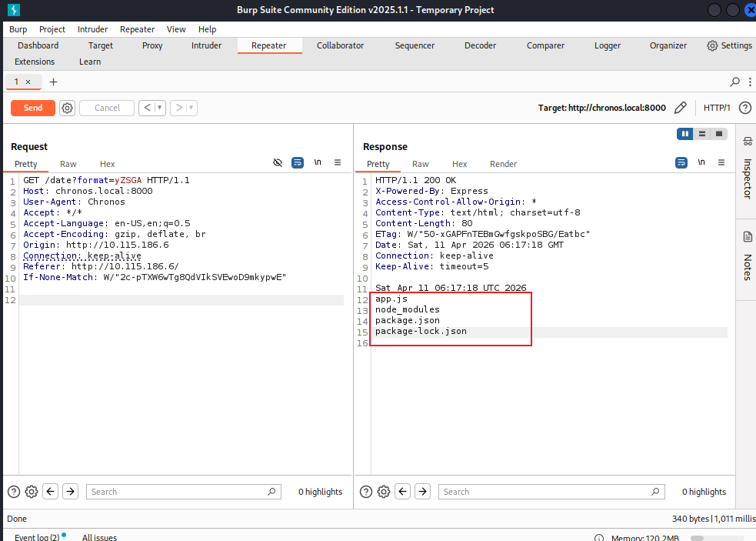This screenshot has height=541, width=756.
Task: Close Repeater tab 1
Action: [x=28, y=82]
